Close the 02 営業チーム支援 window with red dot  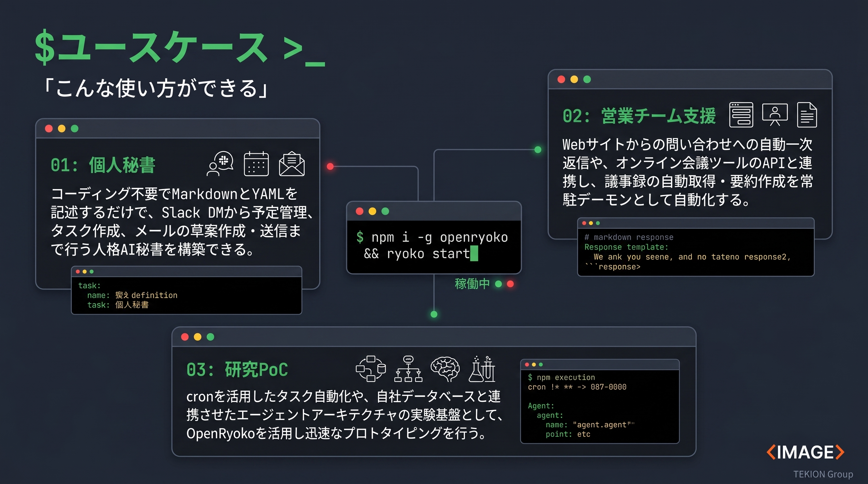(x=561, y=79)
